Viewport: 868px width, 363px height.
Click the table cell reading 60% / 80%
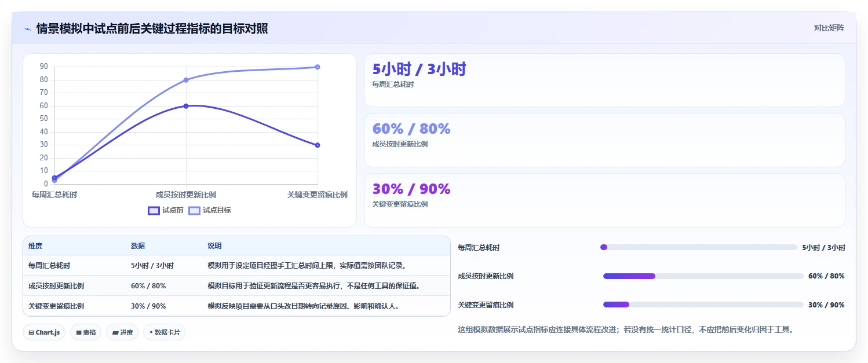(x=148, y=286)
